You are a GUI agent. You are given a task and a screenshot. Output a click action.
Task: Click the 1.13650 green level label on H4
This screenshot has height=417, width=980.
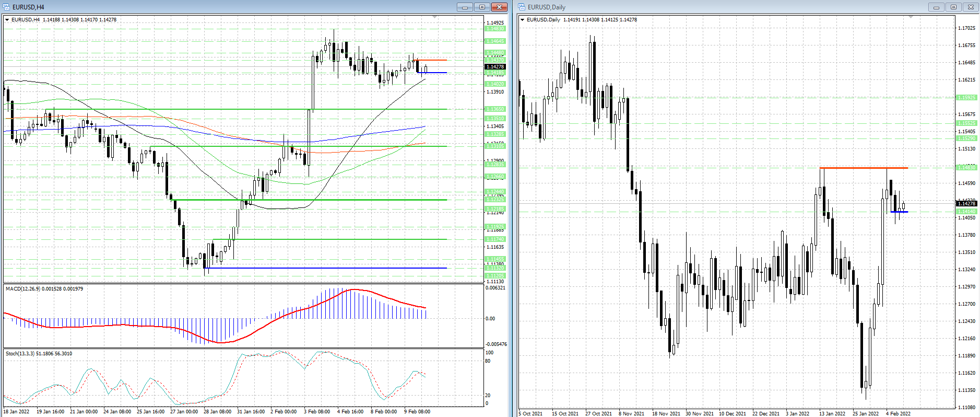click(x=495, y=109)
